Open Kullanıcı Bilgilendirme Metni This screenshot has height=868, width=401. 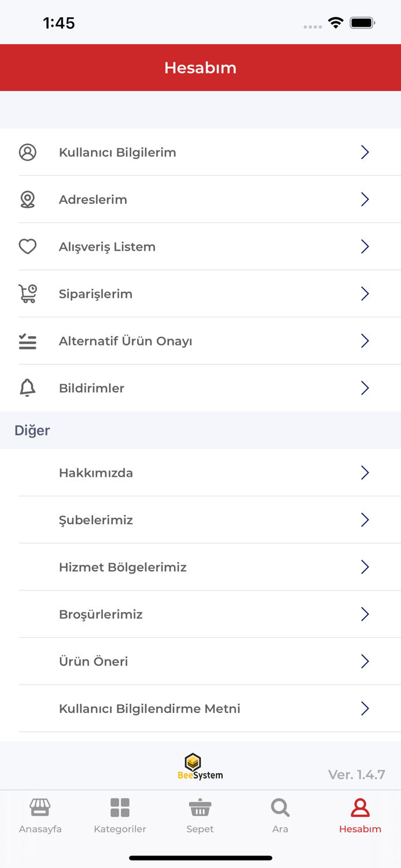coord(149,709)
